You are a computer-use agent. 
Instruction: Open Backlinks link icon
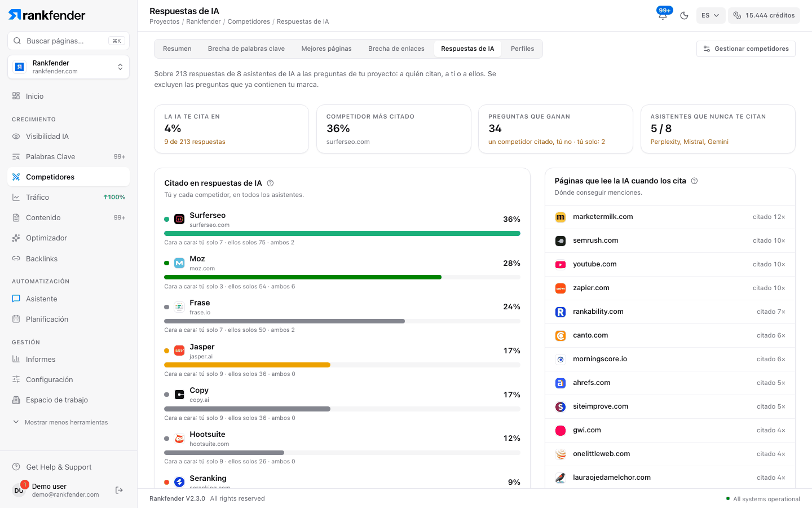[16, 259]
